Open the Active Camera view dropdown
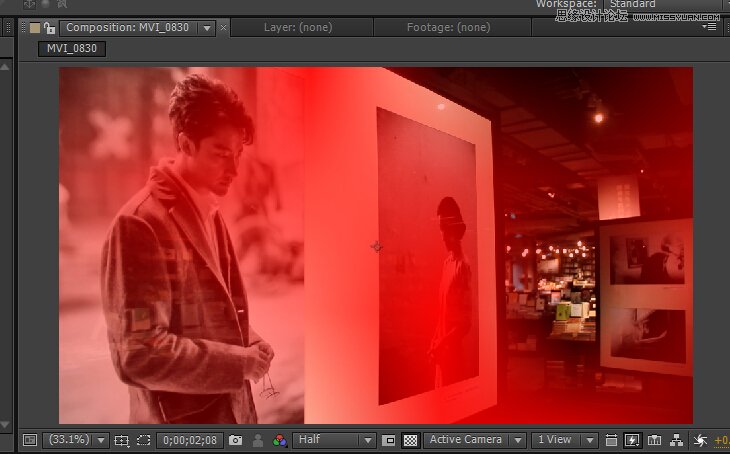This screenshot has height=454, width=730. pyautogui.click(x=475, y=440)
